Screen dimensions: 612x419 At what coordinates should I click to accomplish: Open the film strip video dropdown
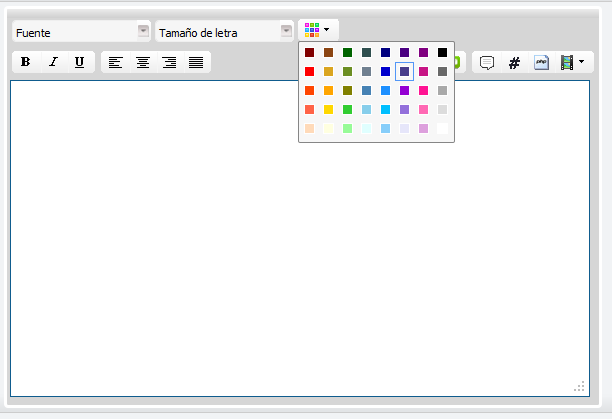572,62
